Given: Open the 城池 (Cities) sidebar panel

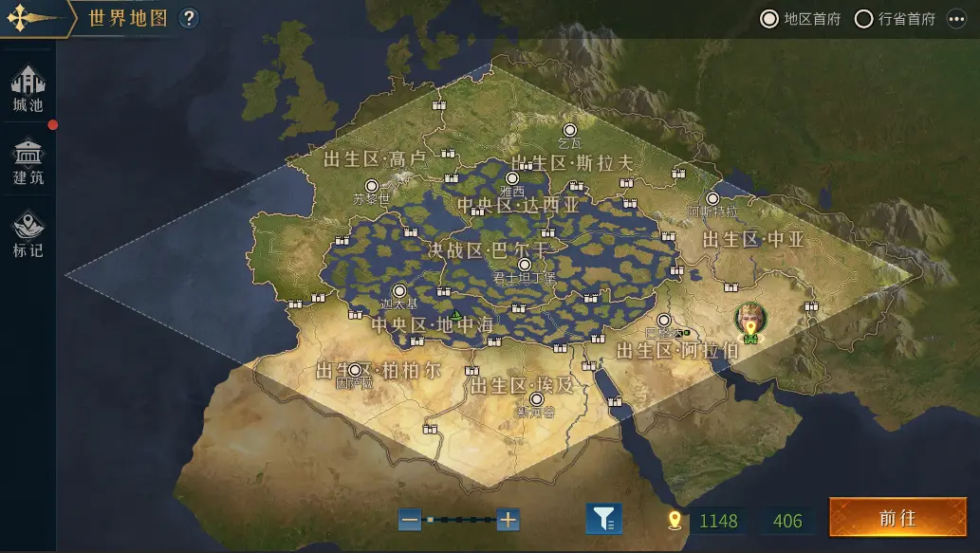Looking at the screenshot, I should click(28, 87).
